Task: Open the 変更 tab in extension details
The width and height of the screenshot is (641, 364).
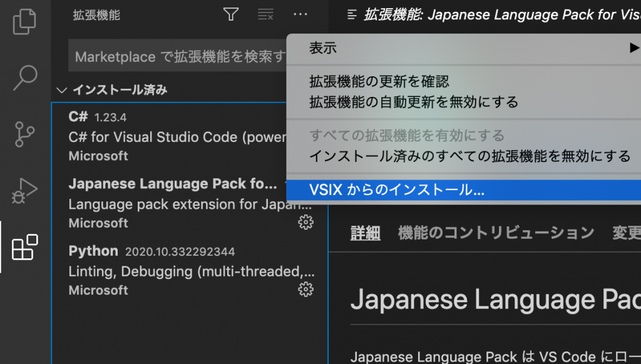Action: point(626,233)
